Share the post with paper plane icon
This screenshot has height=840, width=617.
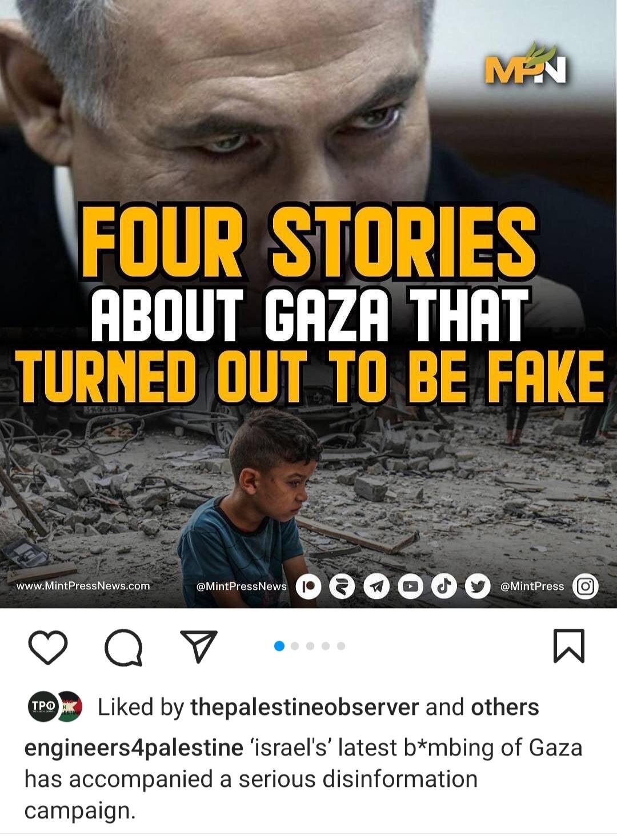199,646
